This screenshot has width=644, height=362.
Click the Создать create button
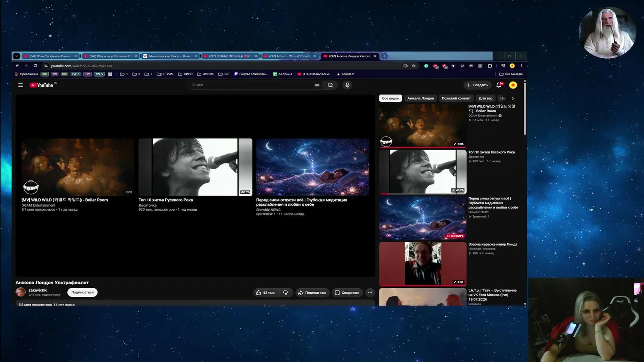477,85
